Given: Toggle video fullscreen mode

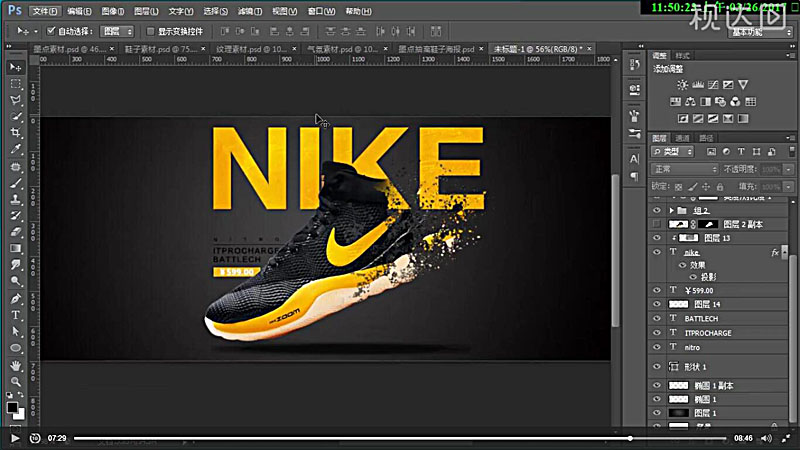Looking at the screenshot, I should [786, 438].
